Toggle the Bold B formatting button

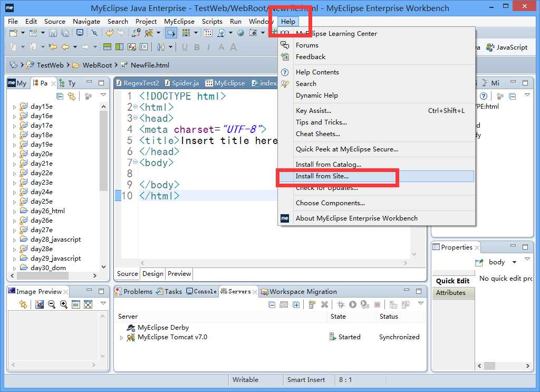pyautogui.click(x=197, y=47)
